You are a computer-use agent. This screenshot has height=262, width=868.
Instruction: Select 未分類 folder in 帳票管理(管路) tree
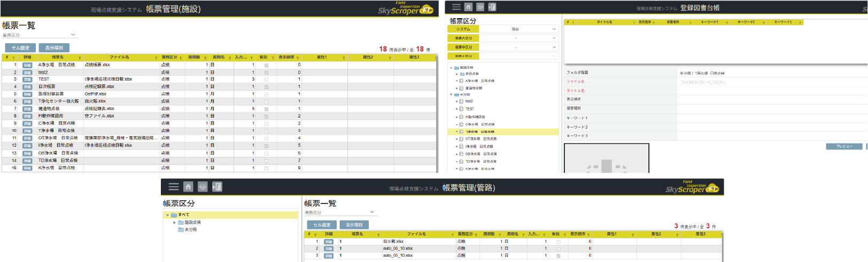[190, 229]
